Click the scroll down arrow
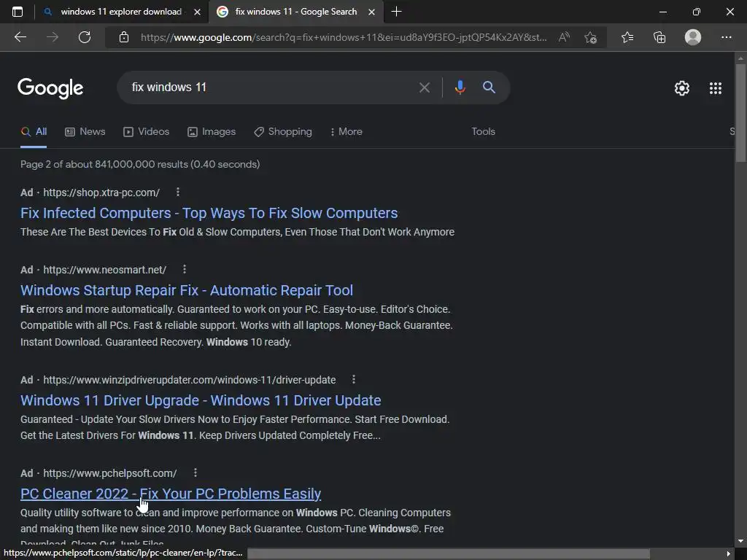This screenshot has height=560, width=747. click(x=740, y=542)
